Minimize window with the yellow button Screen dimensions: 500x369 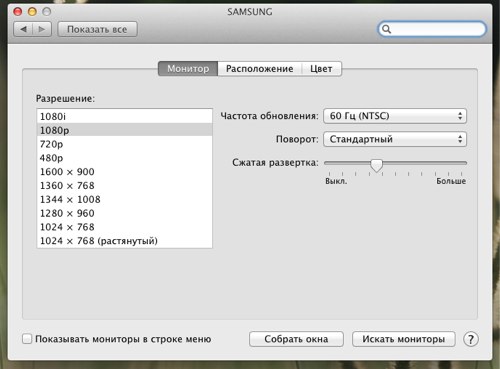pos(32,12)
